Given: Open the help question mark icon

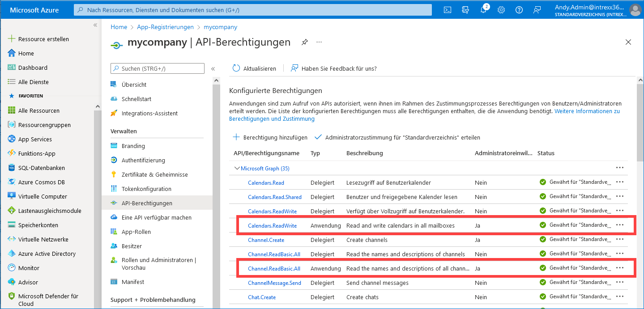Looking at the screenshot, I should pyautogui.click(x=519, y=10).
